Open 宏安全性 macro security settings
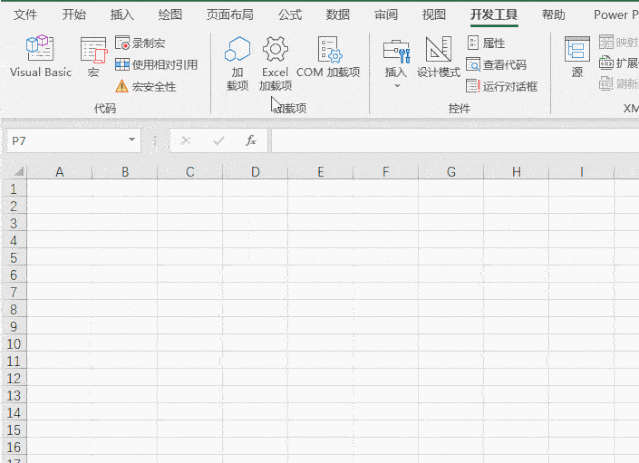Screen dimensions: 639x463 coord(145,86)
